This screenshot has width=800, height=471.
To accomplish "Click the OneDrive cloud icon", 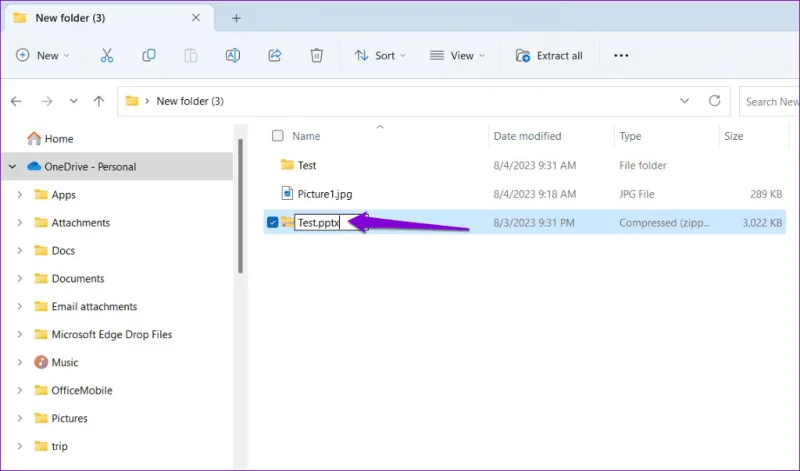I will pyautogui.click(x=34, y=166).
